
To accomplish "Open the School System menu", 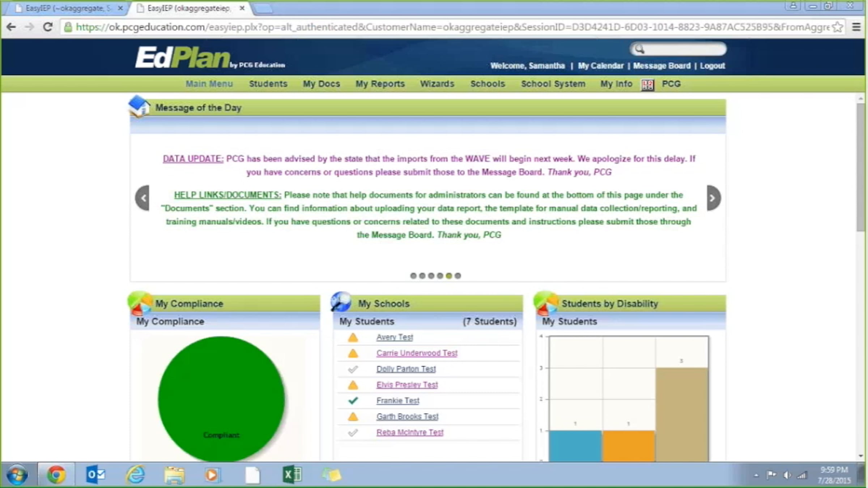I will click(x=553, y=84).
